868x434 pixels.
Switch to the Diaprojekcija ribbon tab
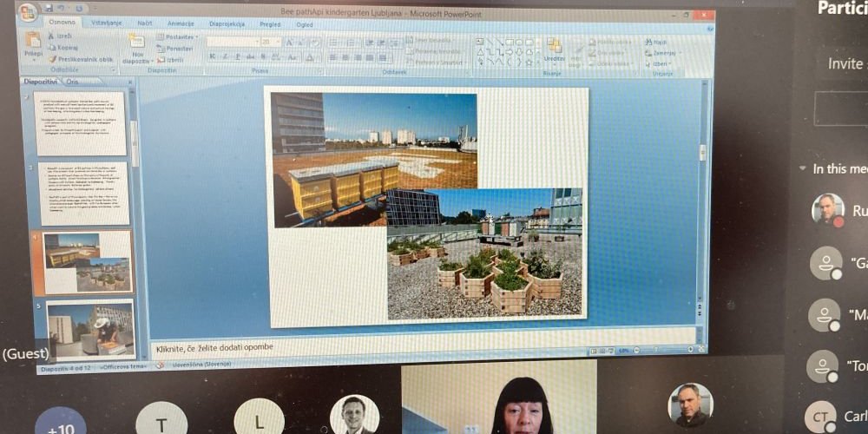[227, 23]
